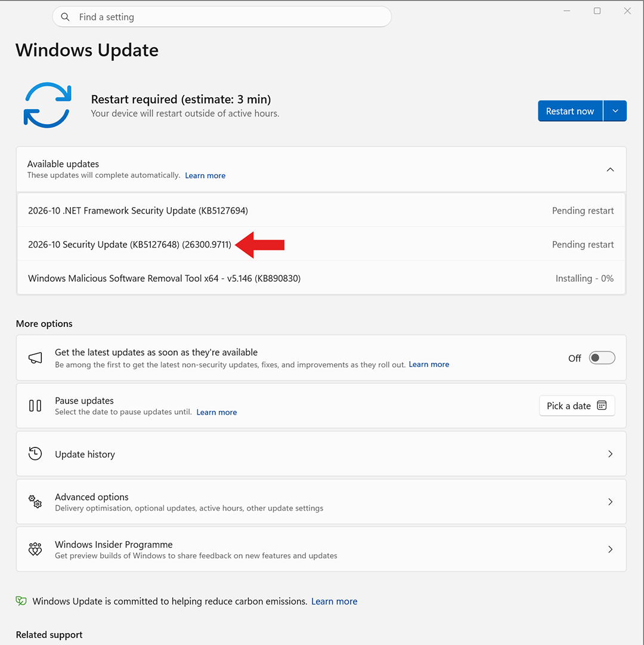Click the megaphone icon for latest updates
The image size is (644, 645).
(x=35, y=358)
